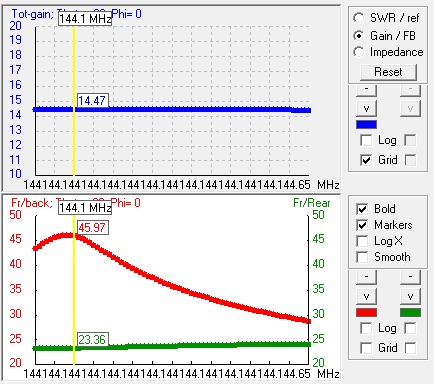This screenshot has width=434, height=384.
Task: Toggle the right Grid checkbox in gain panel
Action: pyautogui.click(x=410, y=160)
